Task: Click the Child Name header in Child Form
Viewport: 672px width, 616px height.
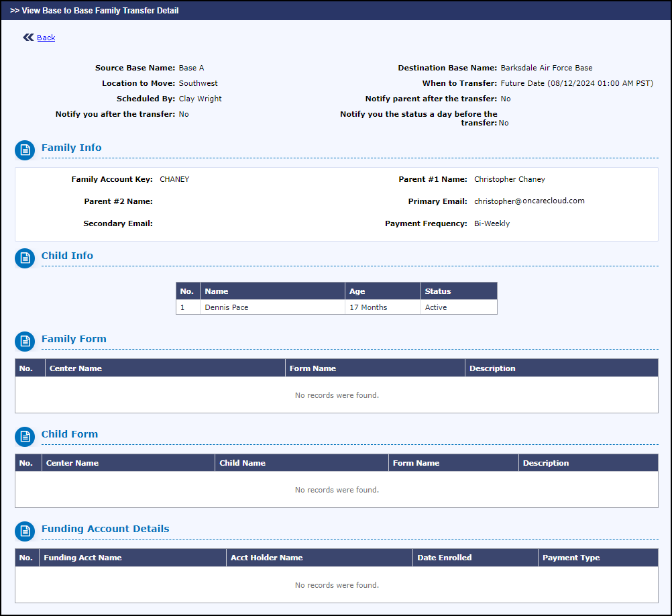Action: (302, 463)
